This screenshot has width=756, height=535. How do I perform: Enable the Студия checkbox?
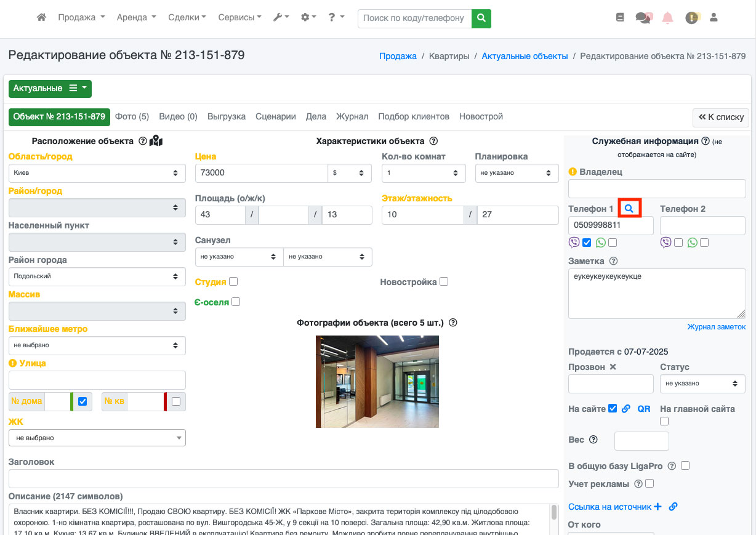(233, 281)
